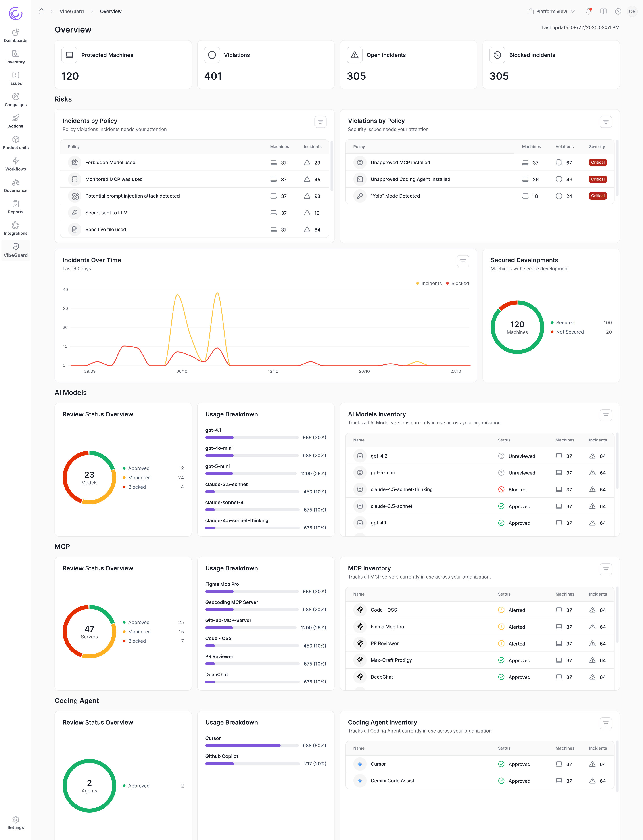Click the VibeGuard breadcrumb link

pos(72,11)
